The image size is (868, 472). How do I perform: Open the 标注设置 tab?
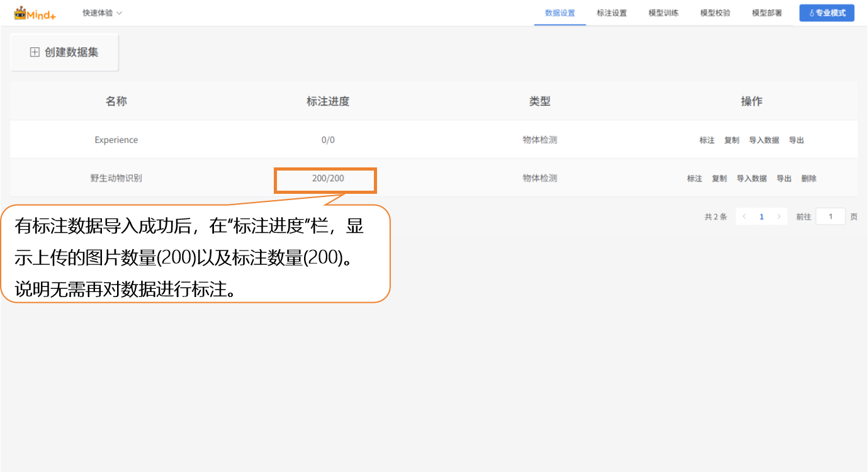pos(611,13)
